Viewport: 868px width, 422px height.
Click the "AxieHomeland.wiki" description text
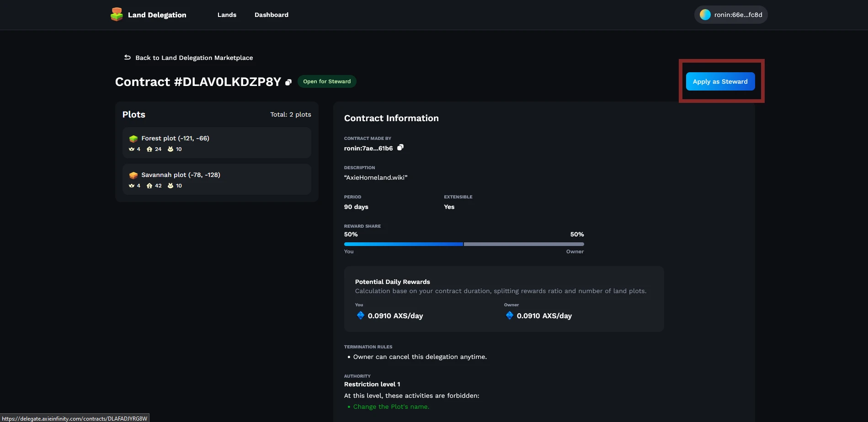pos(376,177)
